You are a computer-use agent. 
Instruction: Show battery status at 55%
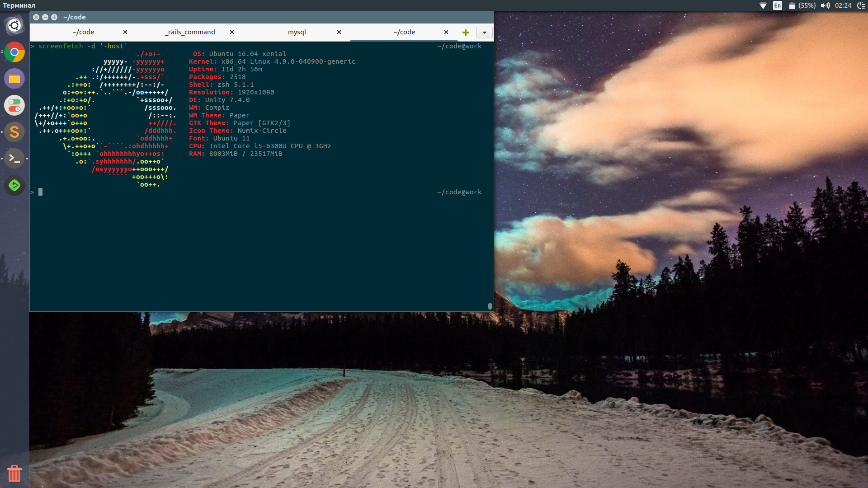tap(802, 5)
